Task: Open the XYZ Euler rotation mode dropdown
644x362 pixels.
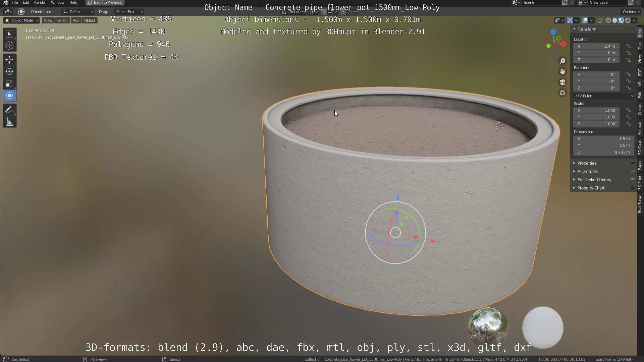Action: [x=604, y=96]
